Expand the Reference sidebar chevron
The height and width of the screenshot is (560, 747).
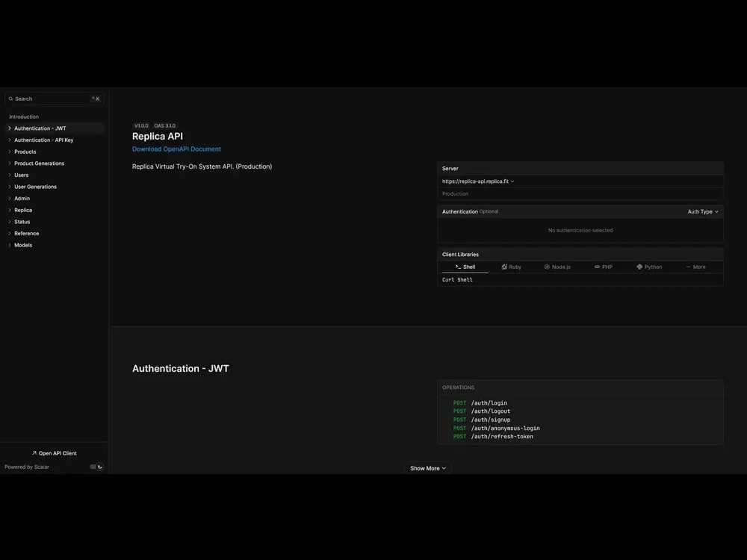[x=10, y=233]
